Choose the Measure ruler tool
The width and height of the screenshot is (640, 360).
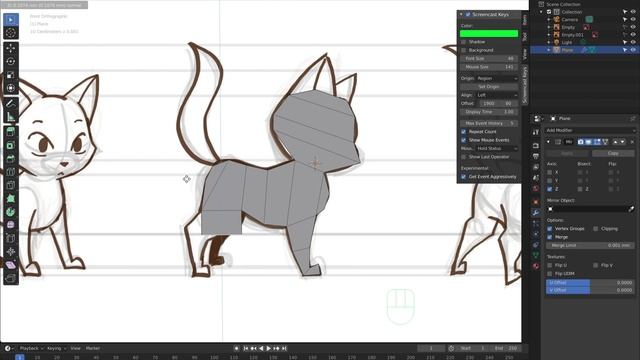click(x=11, y=117)
